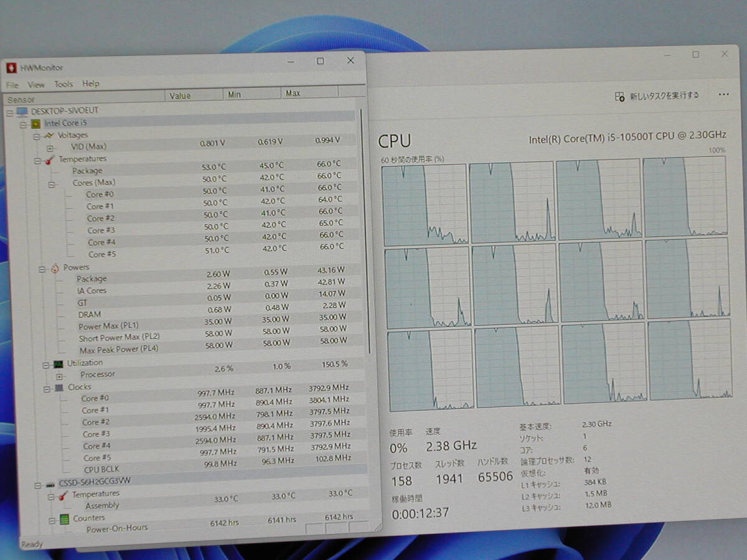Click the Clocks chip icon
Image resolution: width=747 pixels, height=560 pixels.
59,388
